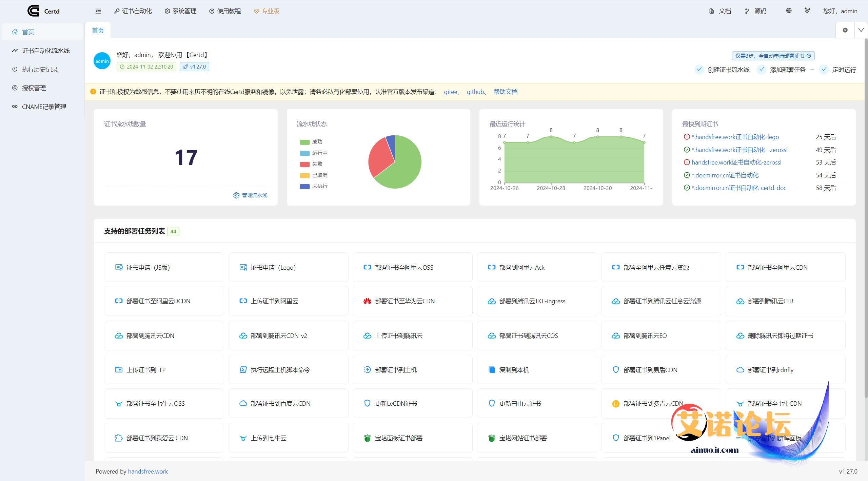
Task: Open 证书自动化流水线 in the sidebar
Action: pos(42,51)
